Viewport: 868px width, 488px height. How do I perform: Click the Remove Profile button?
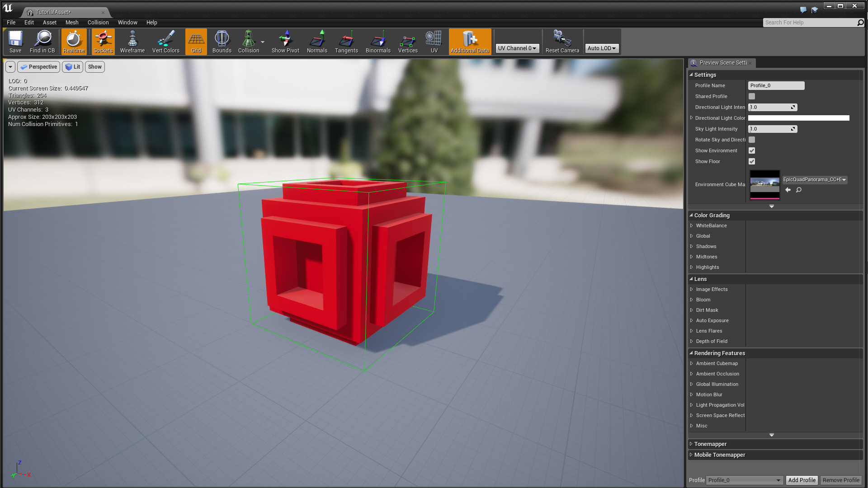click(x=840, y=480)
